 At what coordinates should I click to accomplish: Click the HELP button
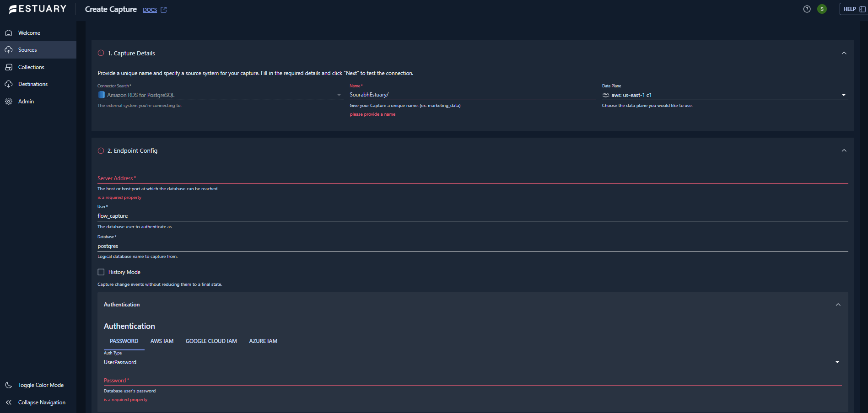(x=853, y=9)
